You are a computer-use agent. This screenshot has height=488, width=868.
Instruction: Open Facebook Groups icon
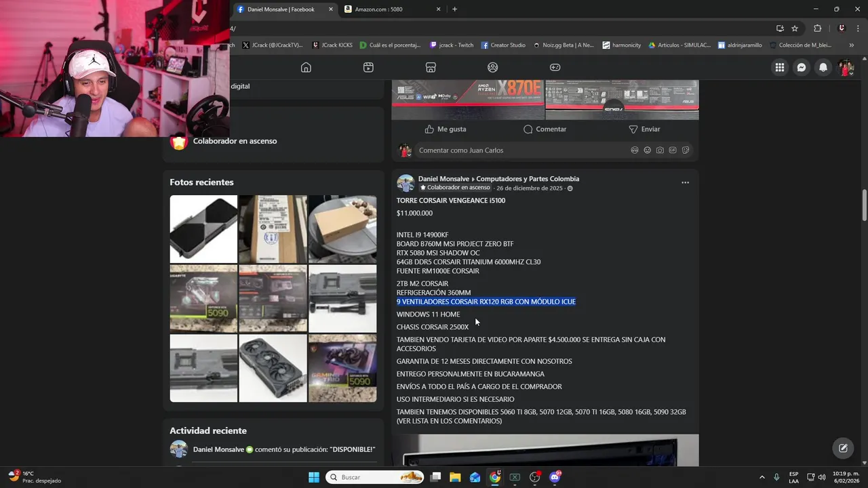[493, 67]
